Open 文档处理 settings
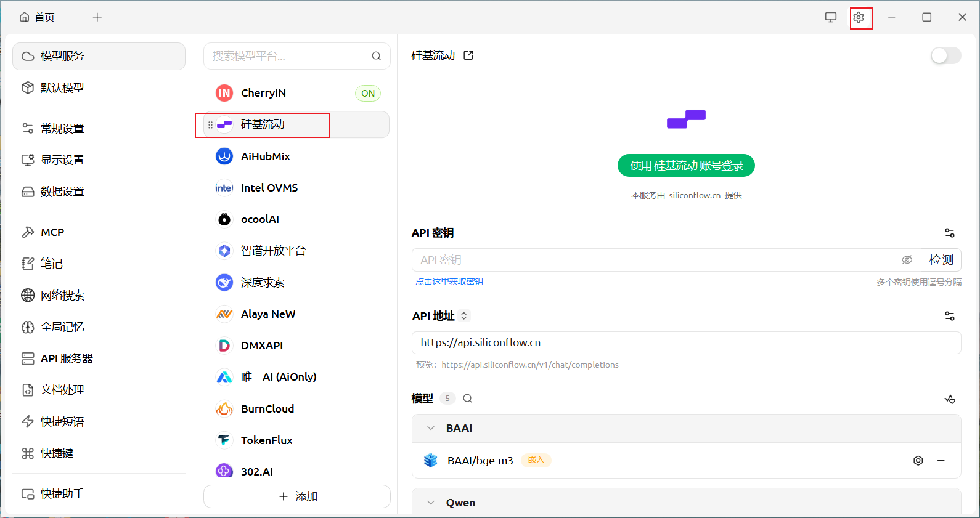 [99, 390]
